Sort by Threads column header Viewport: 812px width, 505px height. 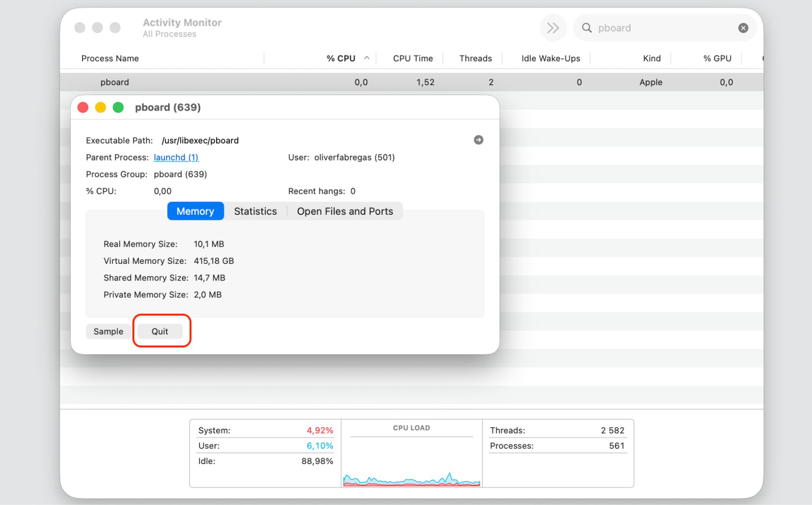pos(475,58)
